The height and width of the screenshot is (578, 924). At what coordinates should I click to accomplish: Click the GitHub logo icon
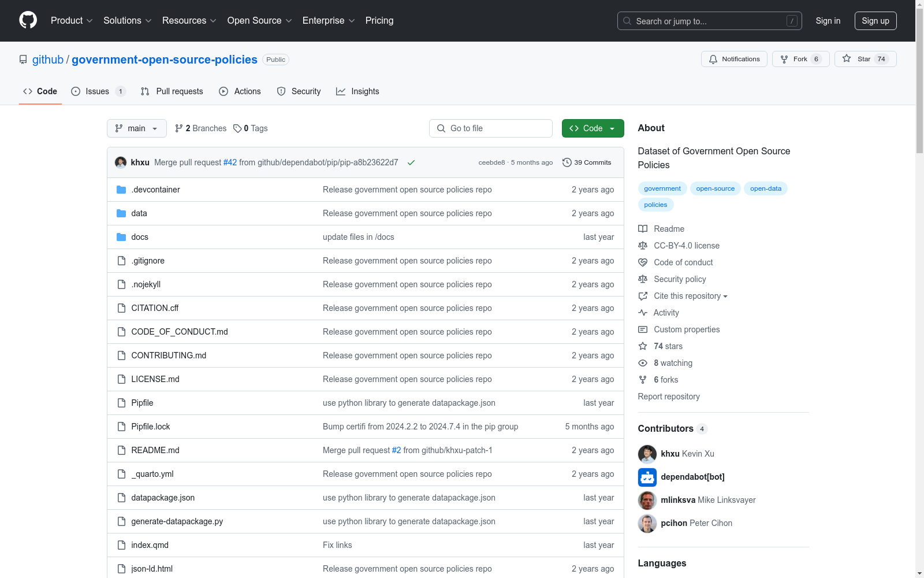(28, 20)
